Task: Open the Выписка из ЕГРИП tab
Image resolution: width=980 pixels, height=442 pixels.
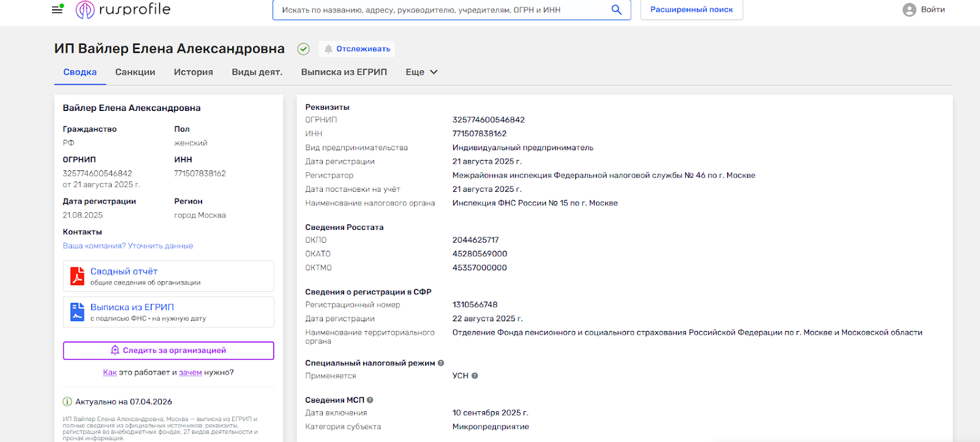Action: click(344, 72)
